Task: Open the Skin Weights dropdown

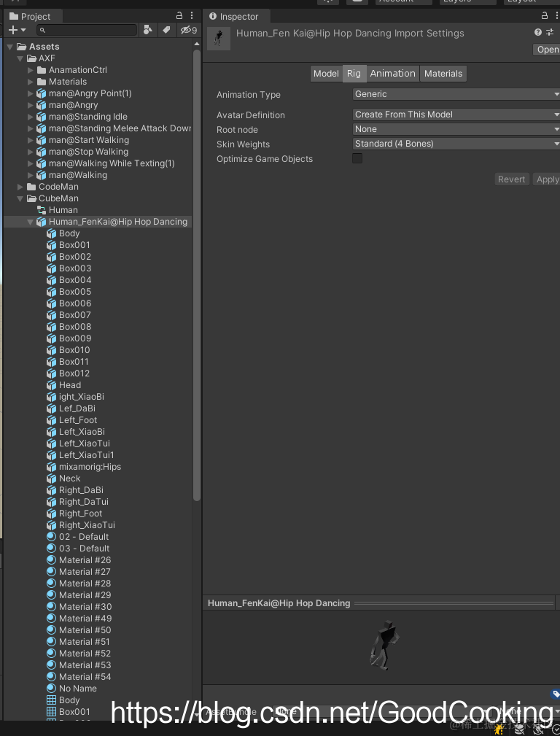Action: [456, 144]
